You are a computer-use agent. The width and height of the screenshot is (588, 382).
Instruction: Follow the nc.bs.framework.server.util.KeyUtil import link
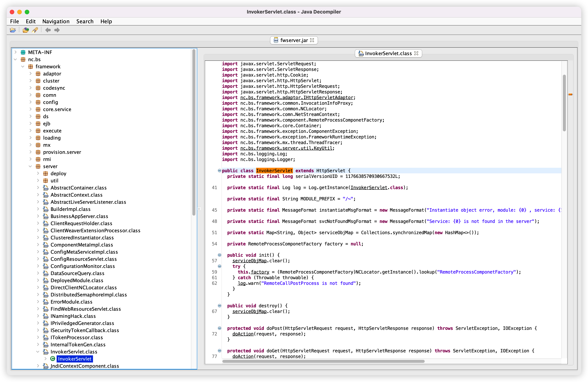coord(286,148)
